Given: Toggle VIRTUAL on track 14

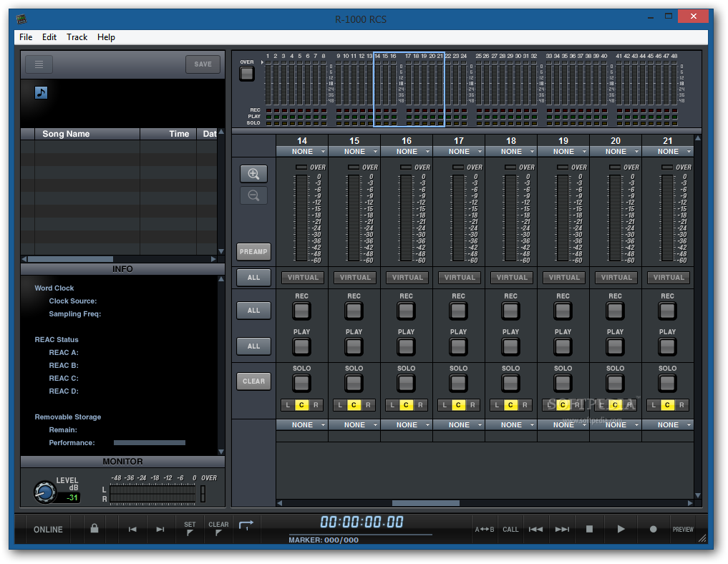Looking at the screenshot, I should tap(303, 278).
